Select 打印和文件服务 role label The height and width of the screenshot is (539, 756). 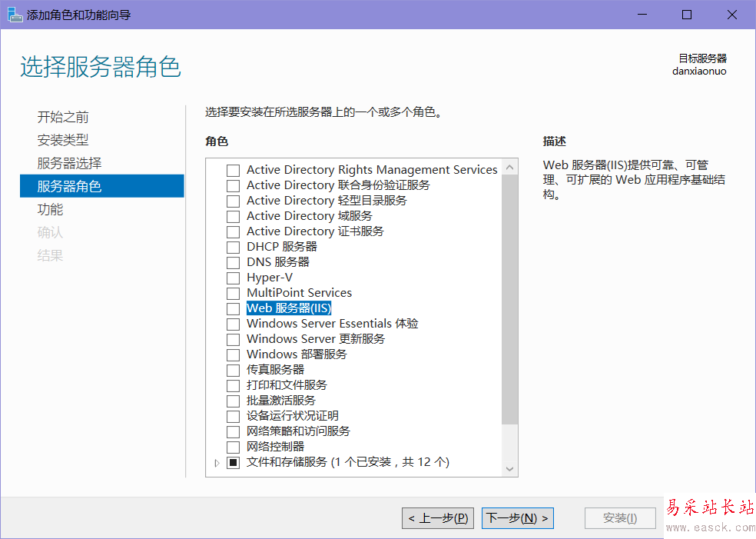click(x=287, y=385)
